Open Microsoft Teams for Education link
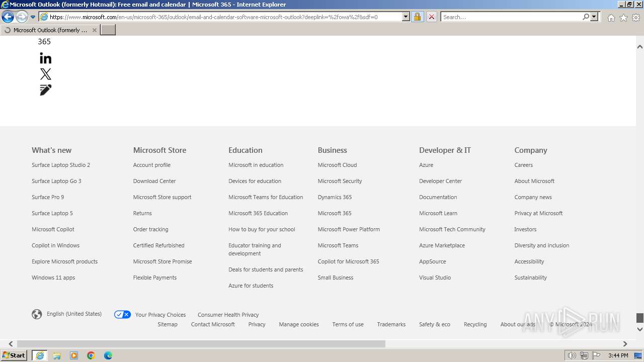Image resolution: width=644 pixels, height=362 pixels. pyautogui.click(x=266, y=197)
